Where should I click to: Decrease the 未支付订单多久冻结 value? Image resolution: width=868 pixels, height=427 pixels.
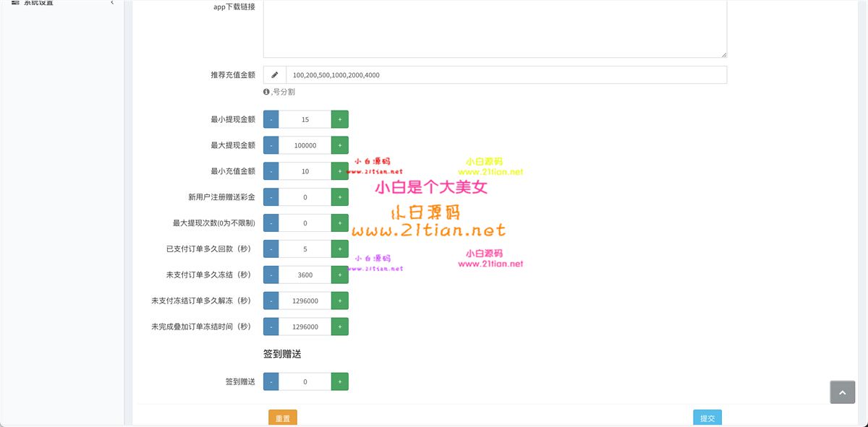point(271,275)
